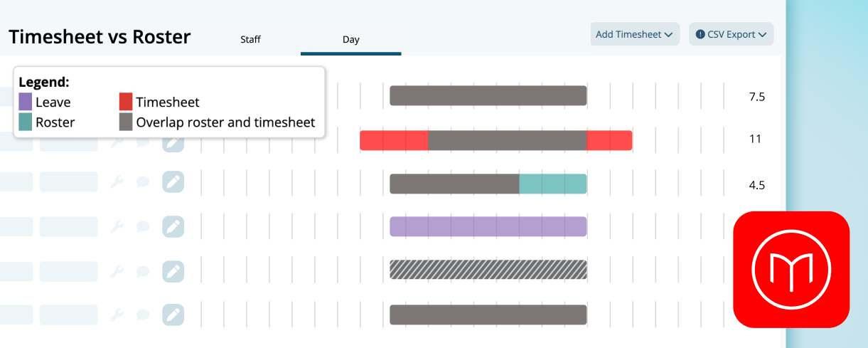Open the comment bubble in the purple leave row
Image resolution: width=868 pixels, height=348 pixels.
point(143,227)
